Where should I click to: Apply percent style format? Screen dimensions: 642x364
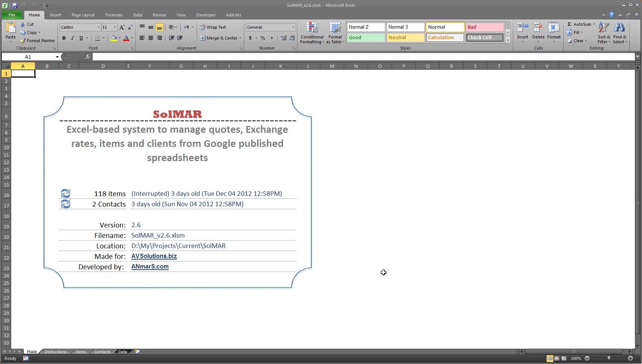(263, 38)
